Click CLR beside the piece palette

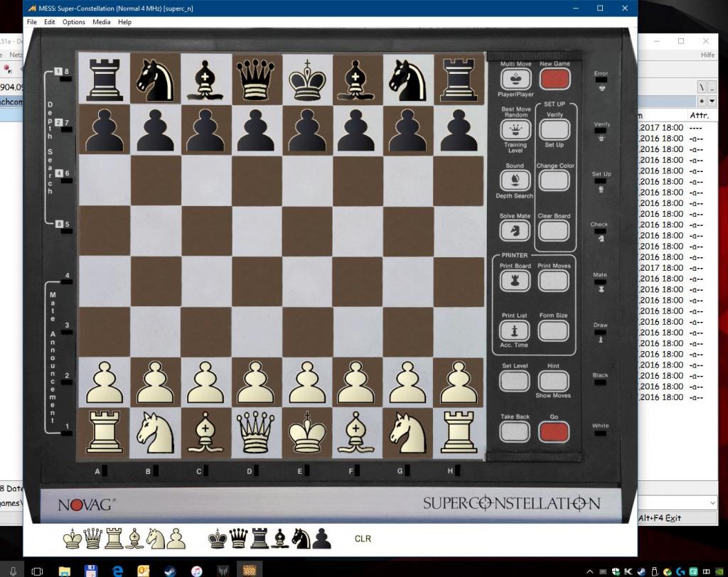click(363, 539)
